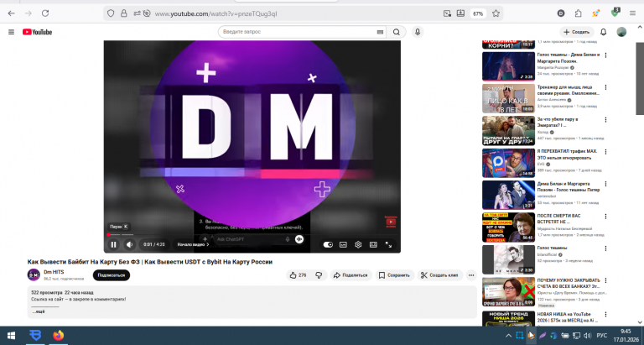Viewport: 644px width, 345px height.
Task: Open the account avatar menu
Action: click(621, 32)
